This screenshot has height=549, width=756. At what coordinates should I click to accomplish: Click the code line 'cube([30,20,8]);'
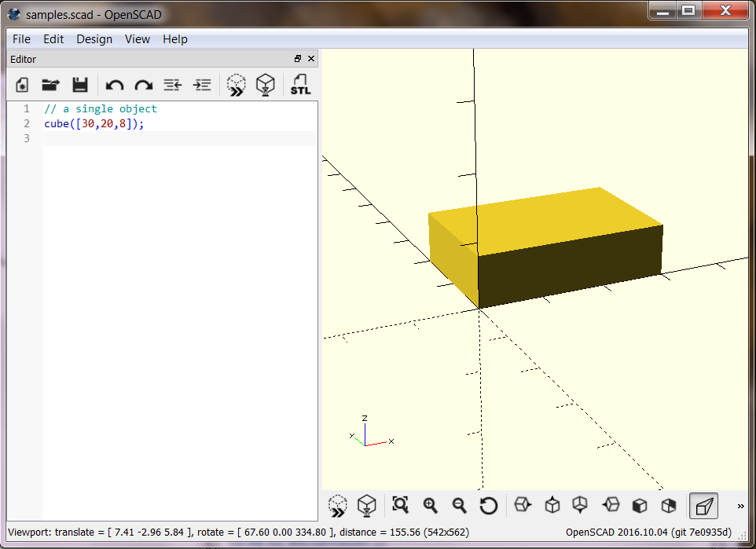[94, 124]
